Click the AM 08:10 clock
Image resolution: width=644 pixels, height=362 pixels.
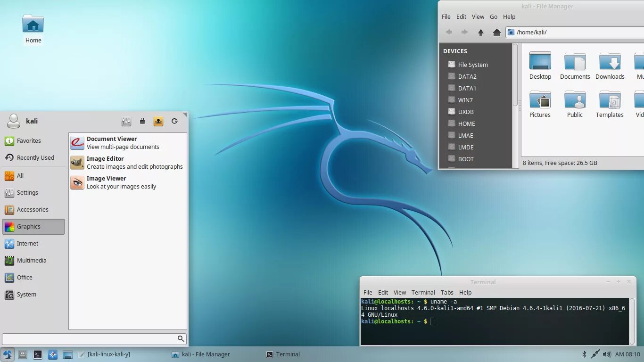coord(627,354)
